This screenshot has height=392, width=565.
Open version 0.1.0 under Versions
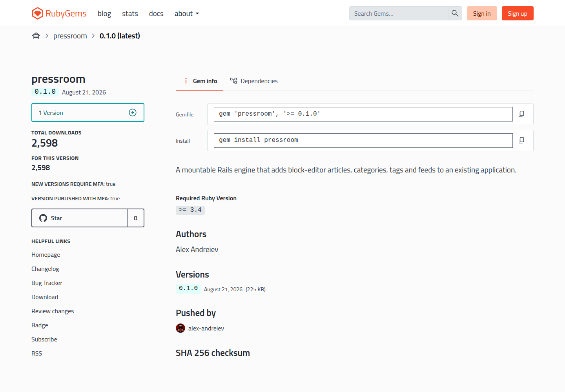click(188, 289)
